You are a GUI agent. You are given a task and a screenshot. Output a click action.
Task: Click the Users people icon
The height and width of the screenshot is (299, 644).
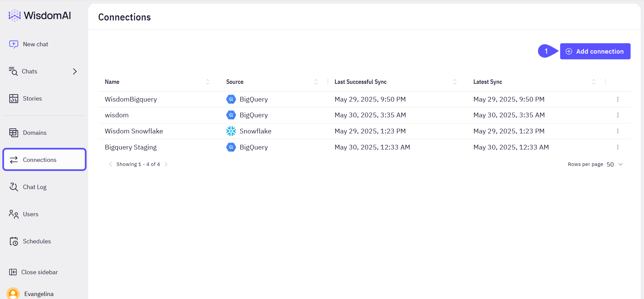point(14,214)
